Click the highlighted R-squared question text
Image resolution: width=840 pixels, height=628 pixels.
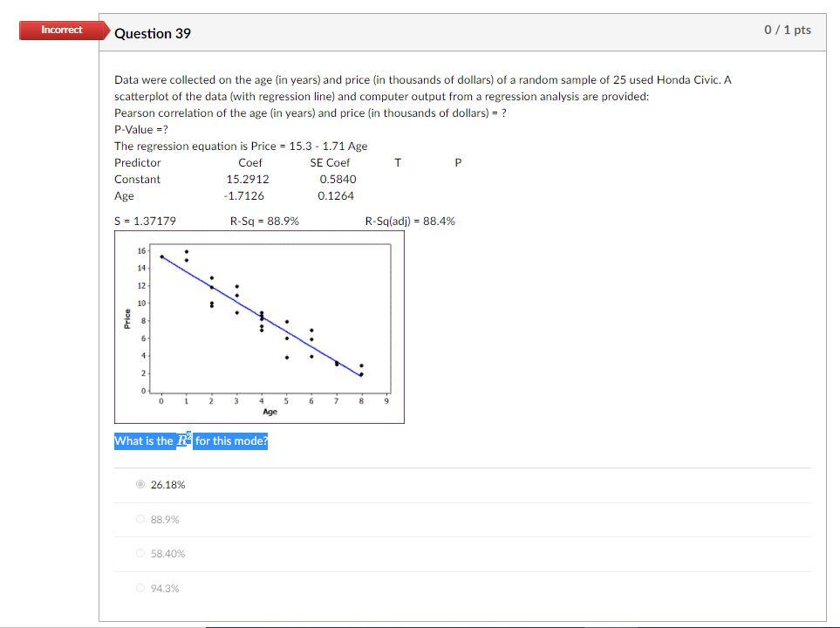coord(190,440)
